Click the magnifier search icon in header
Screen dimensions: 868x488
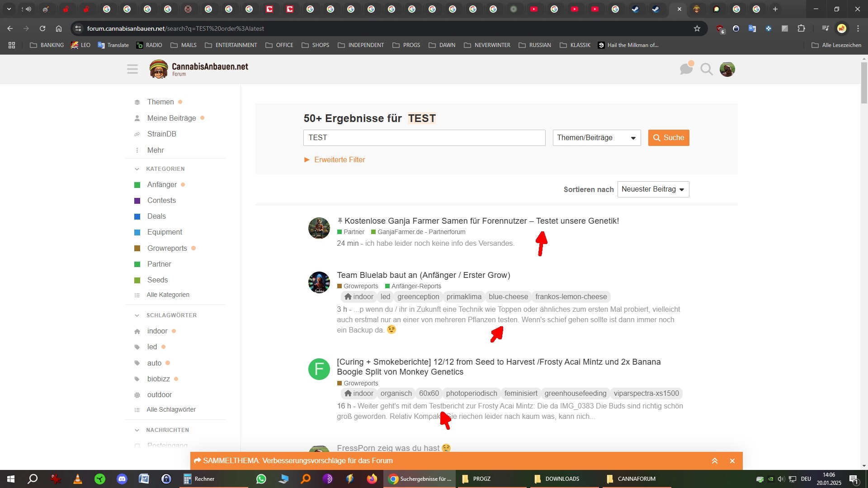[707, 69]
